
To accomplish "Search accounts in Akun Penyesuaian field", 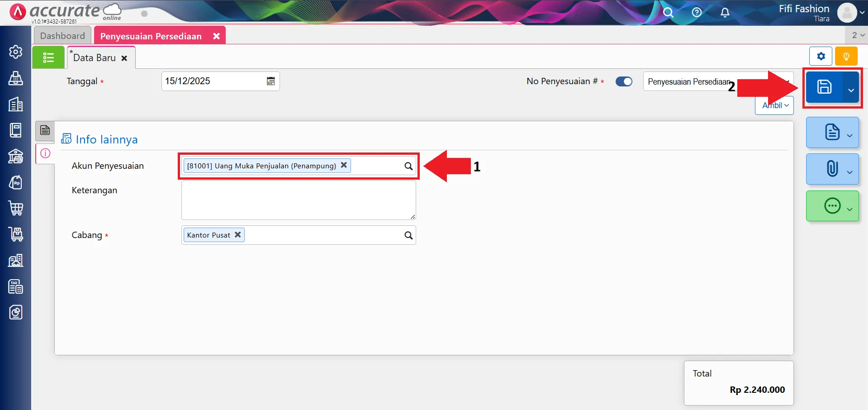I will [408, 166].
